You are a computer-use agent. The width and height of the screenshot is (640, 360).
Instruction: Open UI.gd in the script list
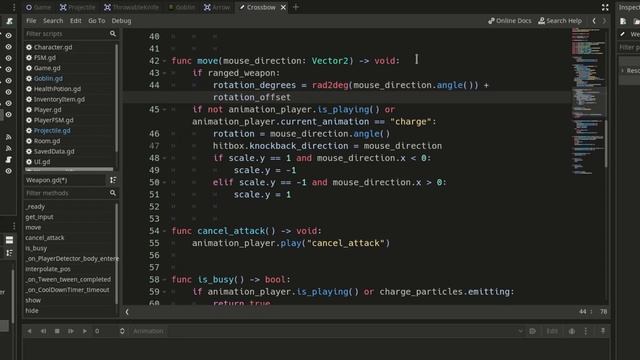click(42, 162)
